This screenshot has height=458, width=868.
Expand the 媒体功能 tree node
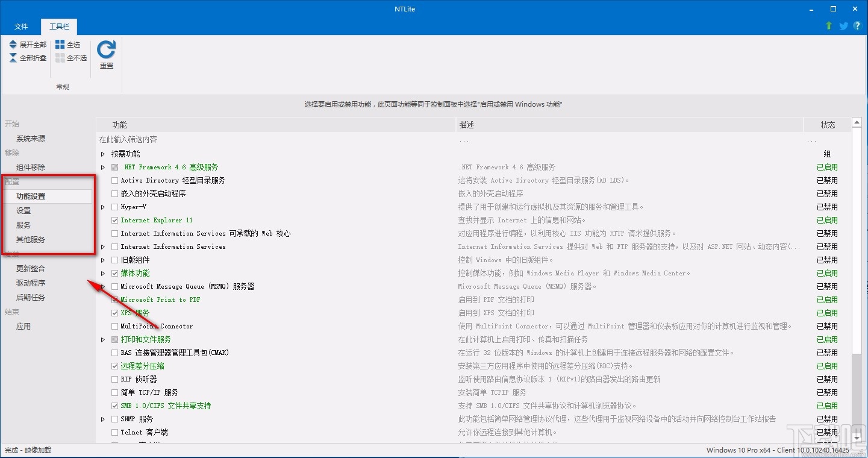102,273
